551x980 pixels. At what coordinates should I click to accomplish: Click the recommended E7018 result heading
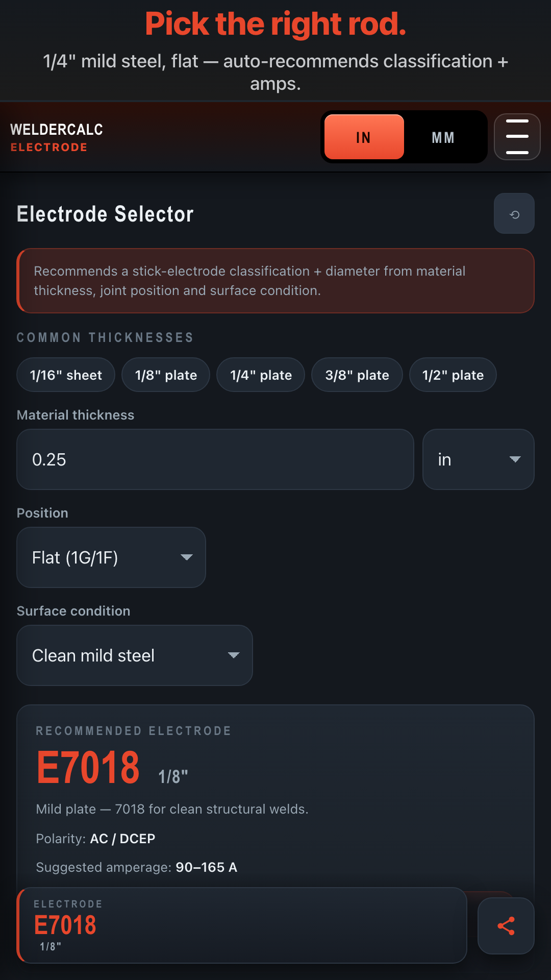pos(88,768)
